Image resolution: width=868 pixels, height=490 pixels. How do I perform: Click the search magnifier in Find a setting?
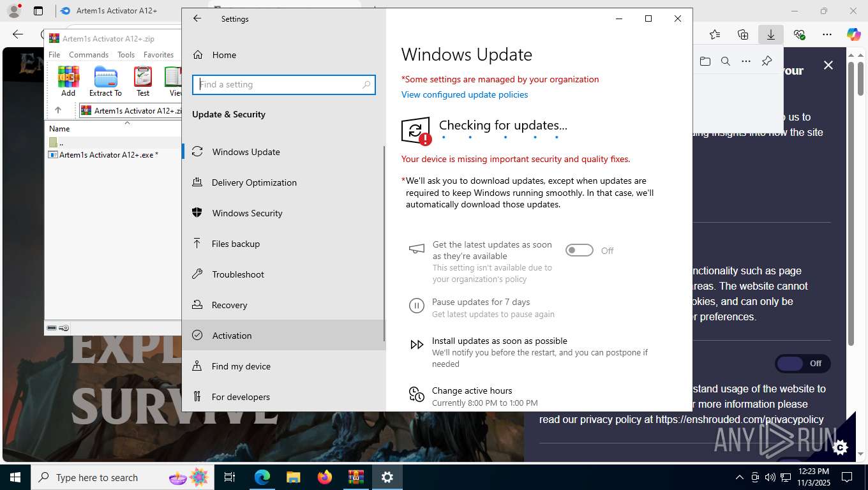pos(366,84)
